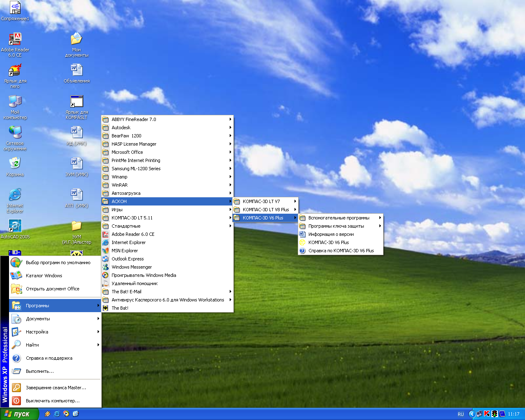Expand Microsoft Office program group
525x420 pixels.
(x=167, y=152)
